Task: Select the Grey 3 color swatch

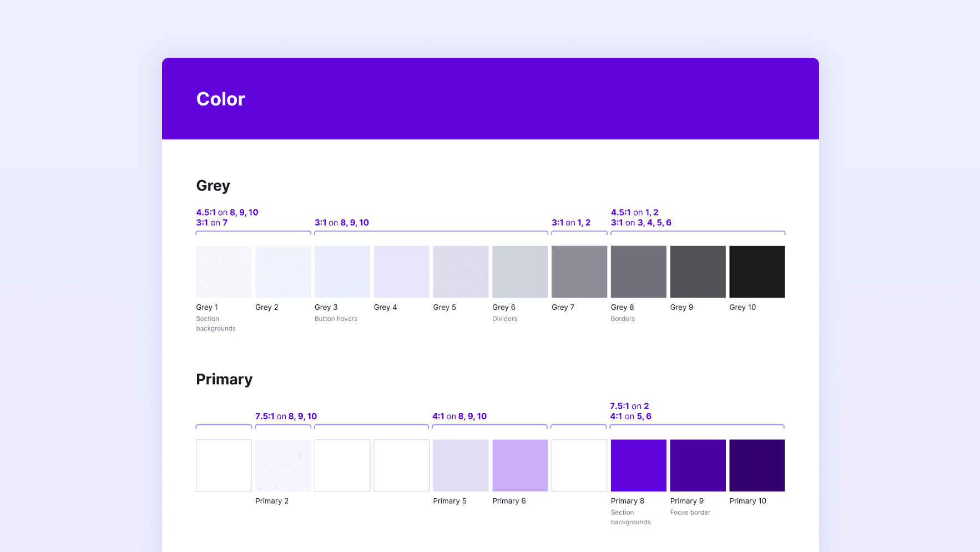Action: [x=342, y=272]
